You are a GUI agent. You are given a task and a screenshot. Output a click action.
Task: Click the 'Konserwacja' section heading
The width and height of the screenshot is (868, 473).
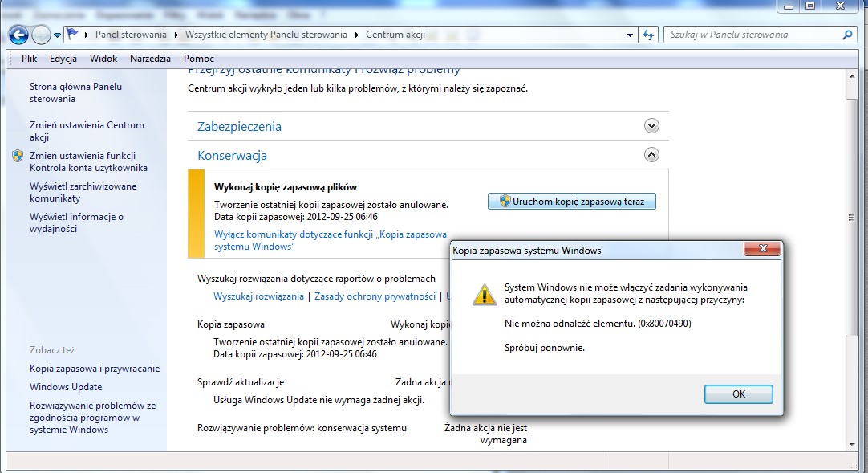(232, 156)
